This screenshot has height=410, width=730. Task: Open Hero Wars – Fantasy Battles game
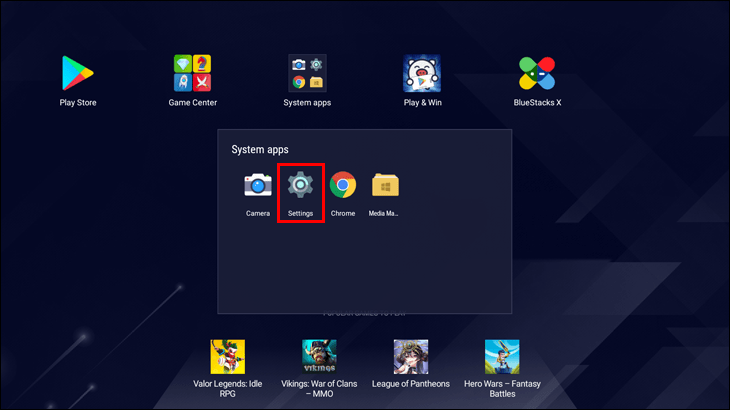(502, 356)
